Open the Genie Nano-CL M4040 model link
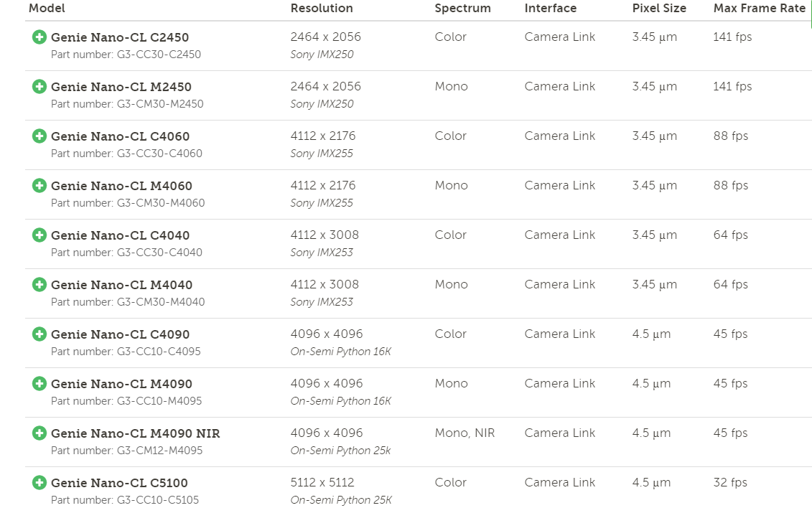Image resolution: width=812 pixels, height=508 pixels. 121,285
